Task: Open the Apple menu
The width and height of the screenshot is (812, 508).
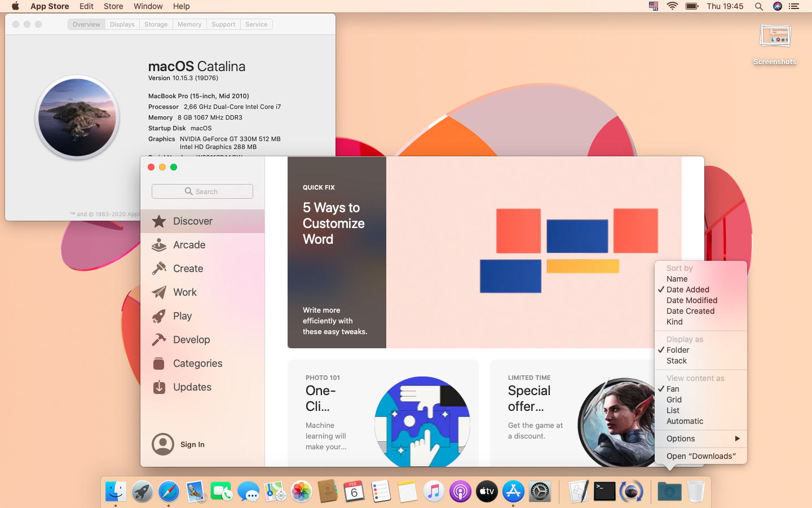Action: pyautogui.click(x=15, y=6)
